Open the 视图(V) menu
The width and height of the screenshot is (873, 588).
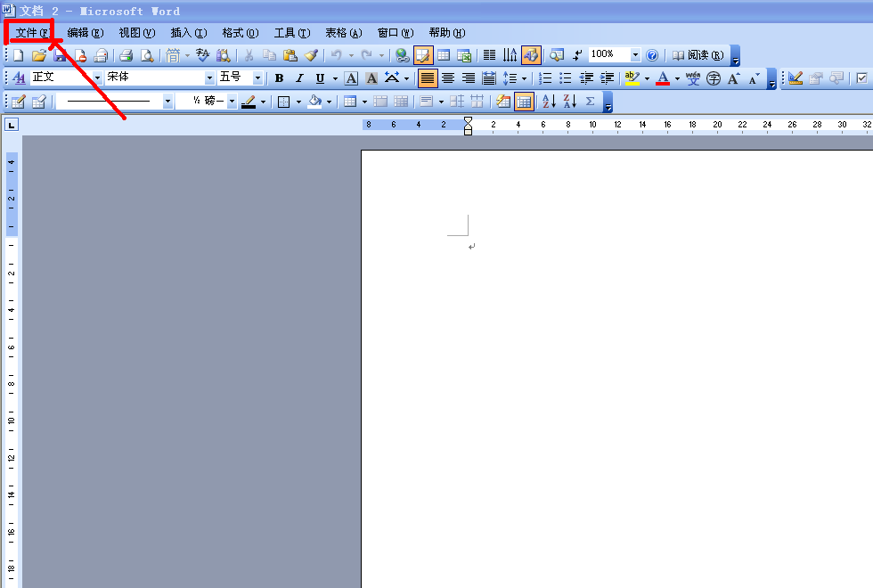pyautogui.click(x=137, y=33)
